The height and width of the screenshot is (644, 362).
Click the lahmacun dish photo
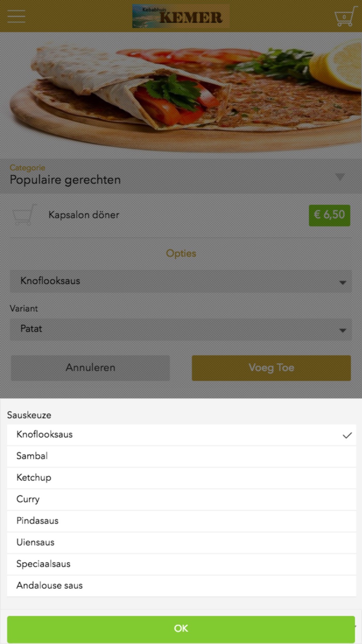coord(181,95)
